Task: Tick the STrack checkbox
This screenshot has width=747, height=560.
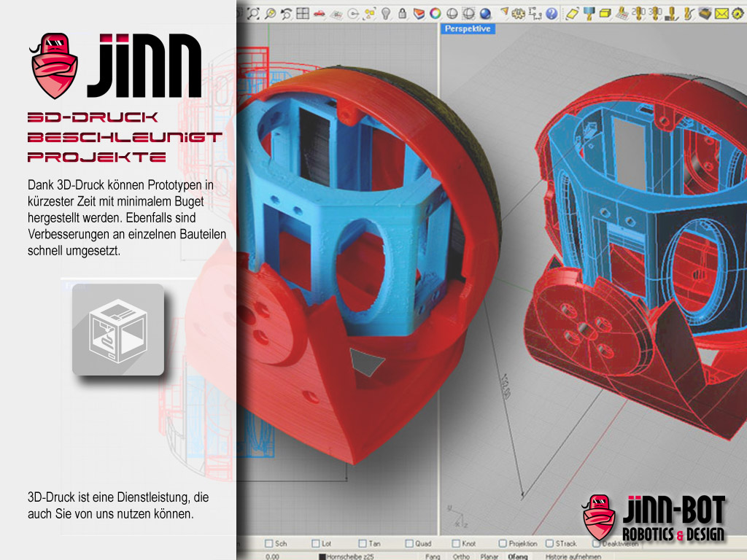Action: [549, 543]
